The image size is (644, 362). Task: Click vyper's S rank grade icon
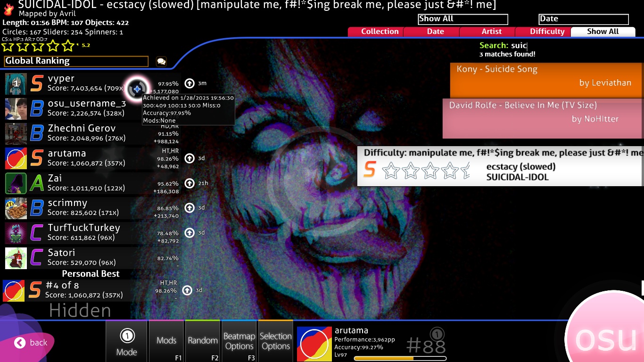[x=37, y=83]
